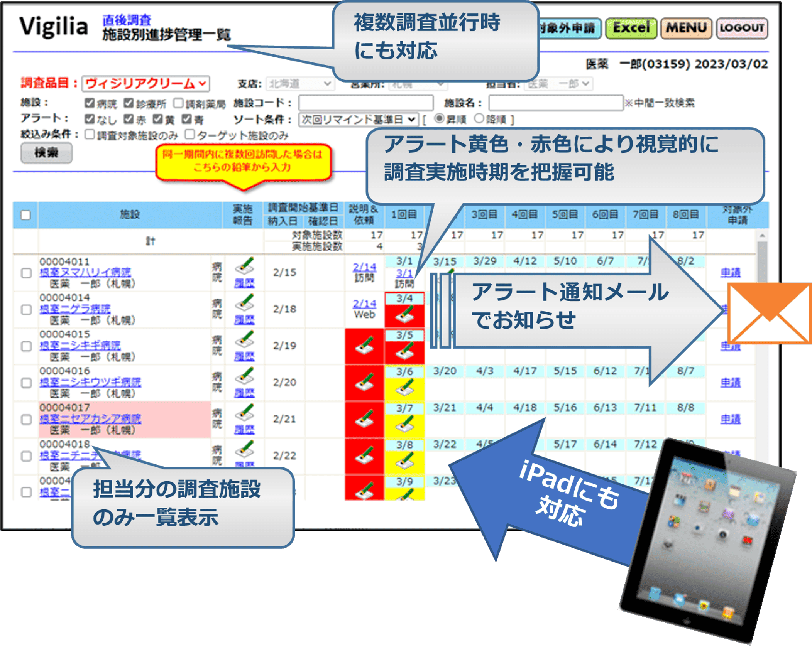Click the 検索 search button

coord(46,153)
